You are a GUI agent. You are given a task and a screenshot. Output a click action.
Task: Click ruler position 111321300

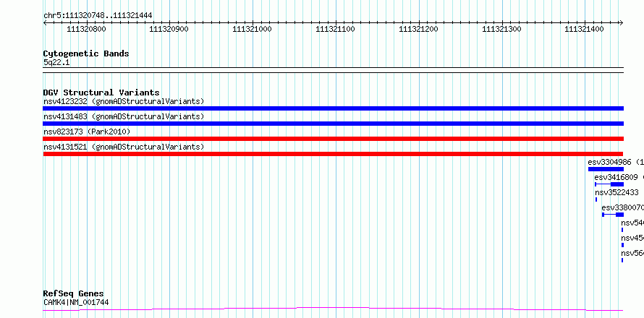point(501,29)
